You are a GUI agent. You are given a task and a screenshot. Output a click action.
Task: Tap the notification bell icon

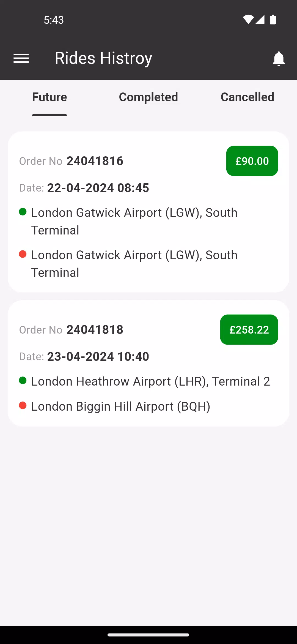pos(279,58)
